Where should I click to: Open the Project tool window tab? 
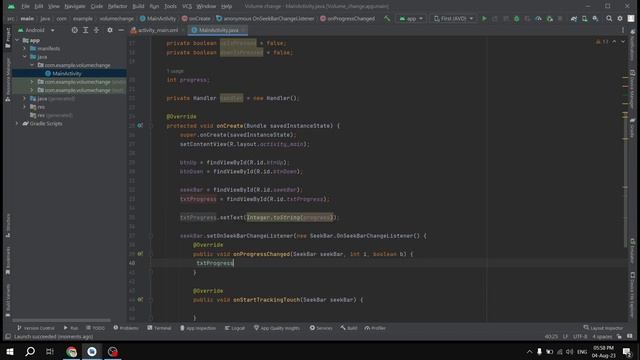tap(8, 38)
